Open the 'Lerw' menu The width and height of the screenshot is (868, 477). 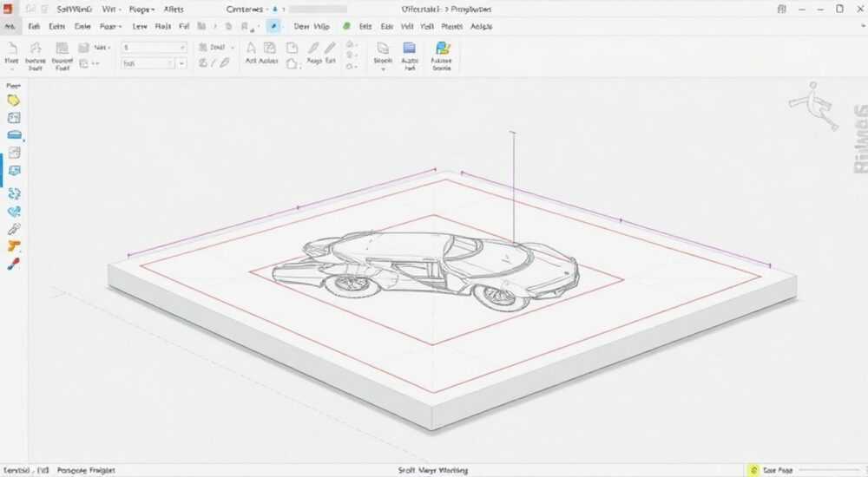(x=140, y=26)
